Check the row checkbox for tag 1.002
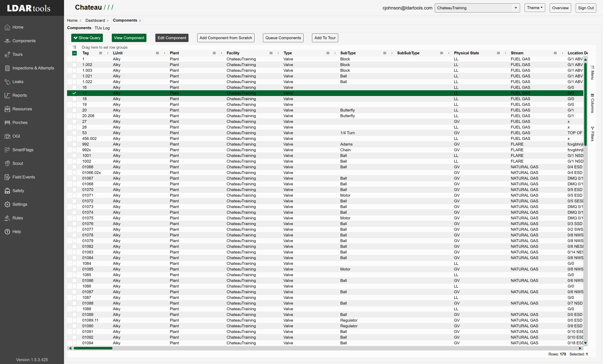The width and height of the screenshot is (603, 364). click(74, 65)
